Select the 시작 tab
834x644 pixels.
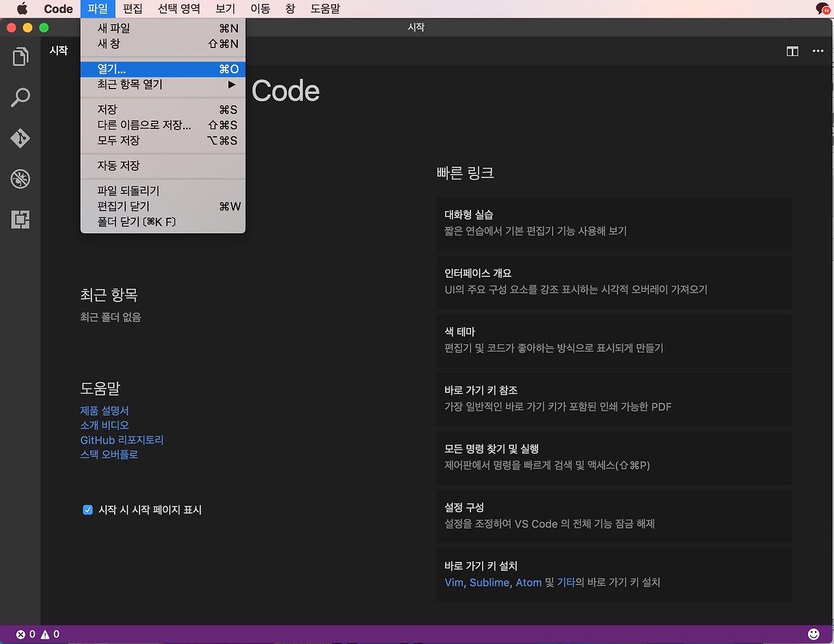[x=59, y=50]
